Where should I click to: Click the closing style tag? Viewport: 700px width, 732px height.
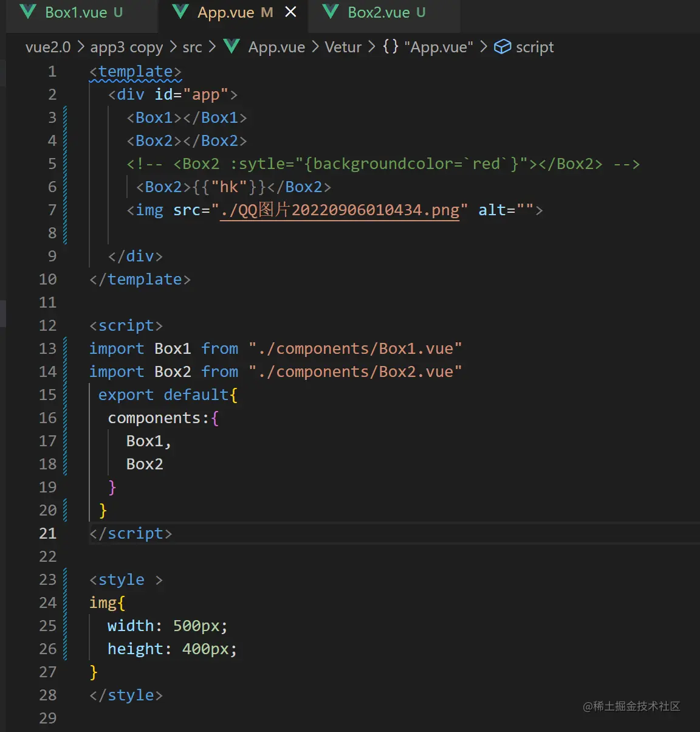126,696
